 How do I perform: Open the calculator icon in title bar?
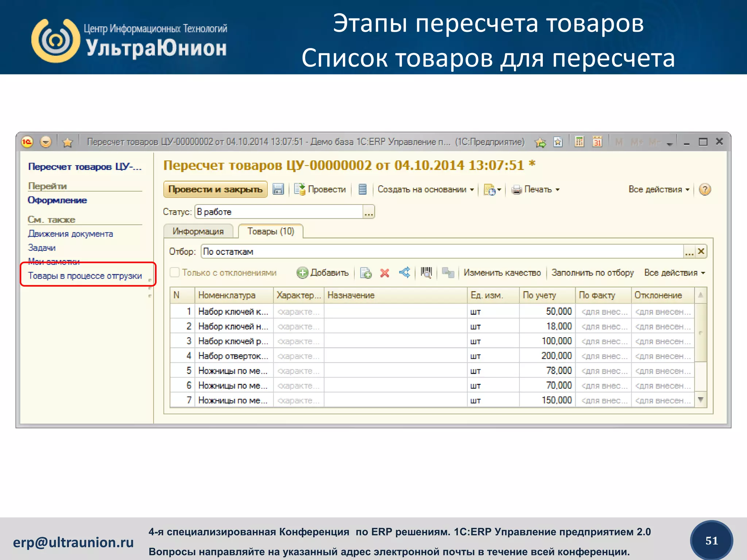click(x=579, y=142)
